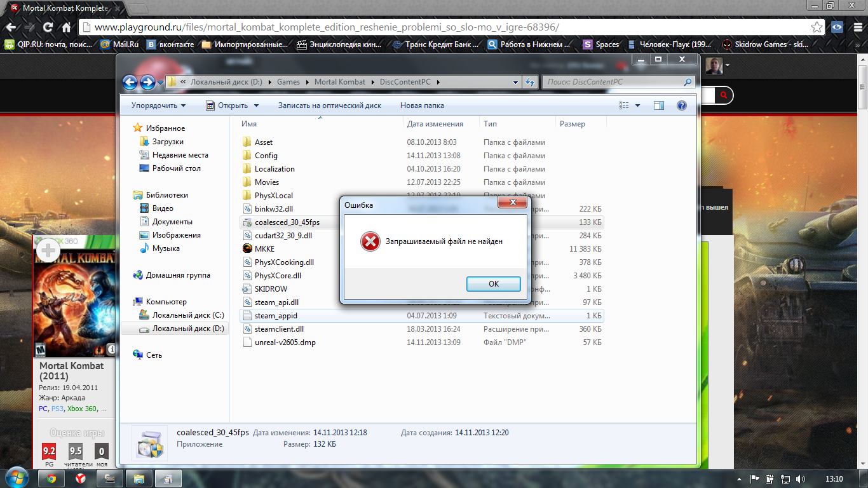The image size is (868, 488).
Task: Open the Музыка library
Action: pos(166,248)
